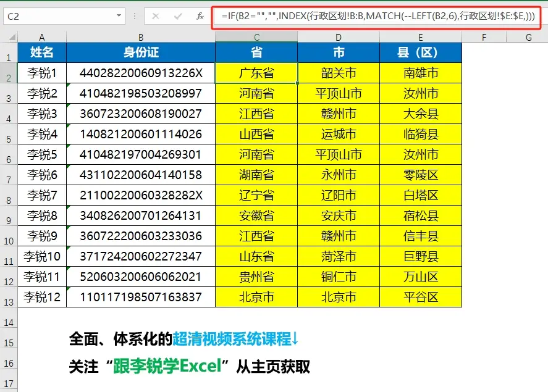Select cell containing 铜仁市
Viewport: 548px width, 392px height.
coord(339,277)
